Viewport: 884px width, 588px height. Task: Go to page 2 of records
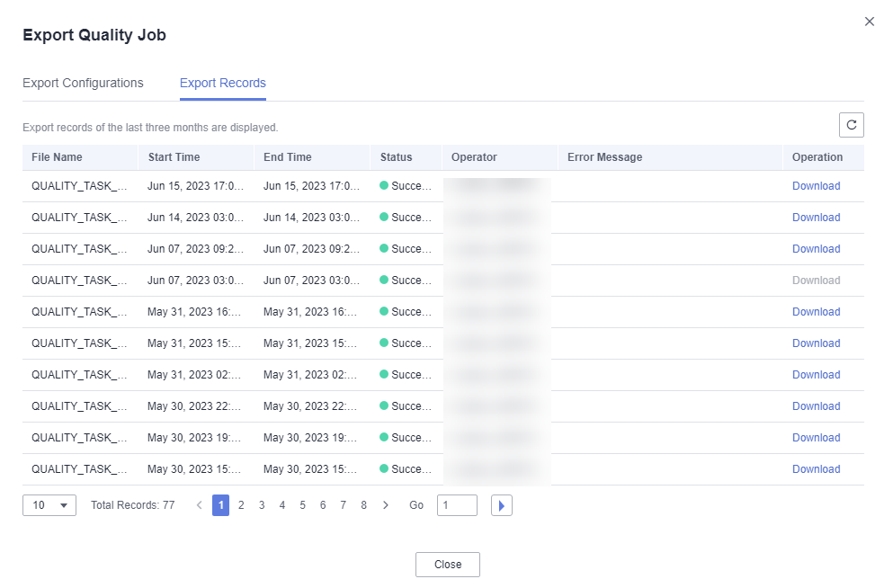coord(241,505)
